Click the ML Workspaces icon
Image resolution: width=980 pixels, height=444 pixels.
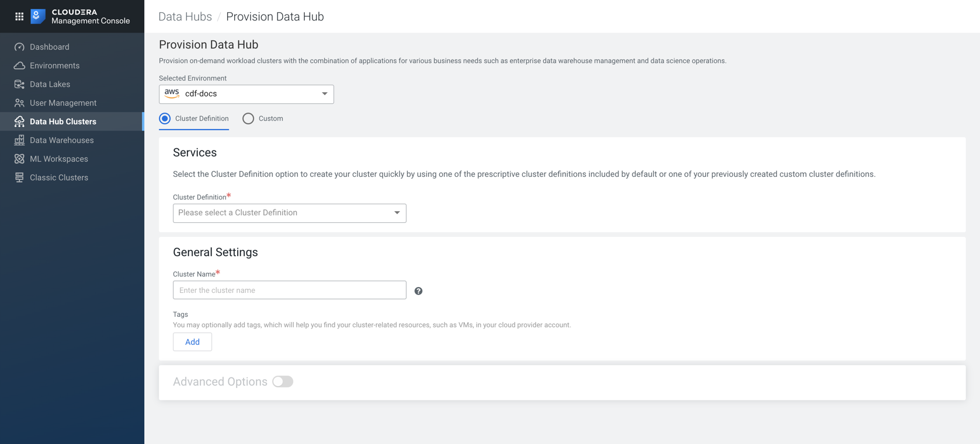coord(19,159)
